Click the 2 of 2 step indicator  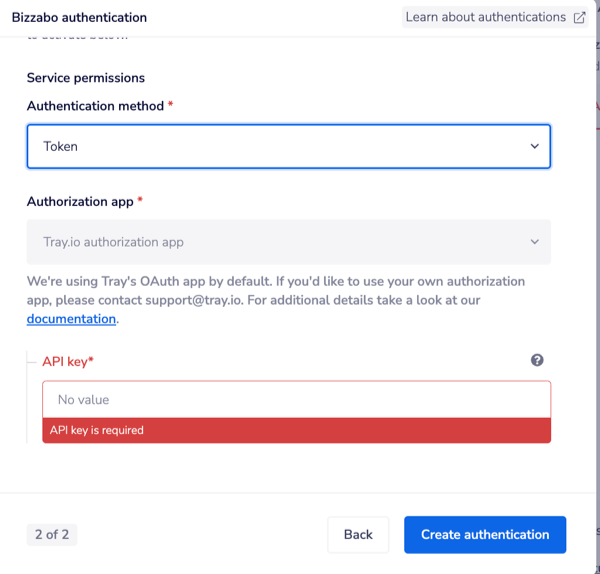[x=52, y=534]
